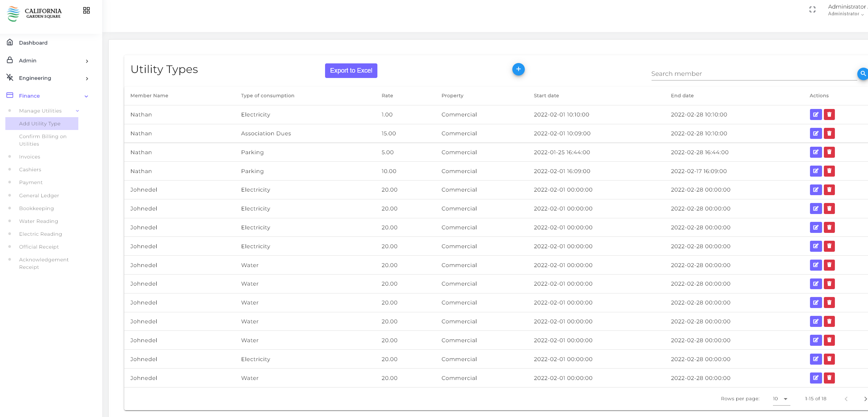Edit the last Johnedel Water row
The image size is (868, 417).
pyautogui.click(x=816, y=378)
